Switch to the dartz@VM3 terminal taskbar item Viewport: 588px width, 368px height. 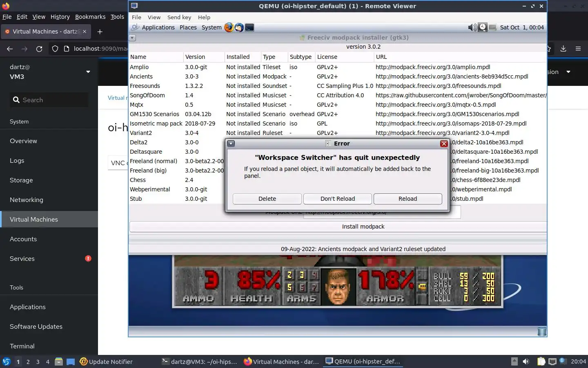pyautogui.click(x=199, y=361)
